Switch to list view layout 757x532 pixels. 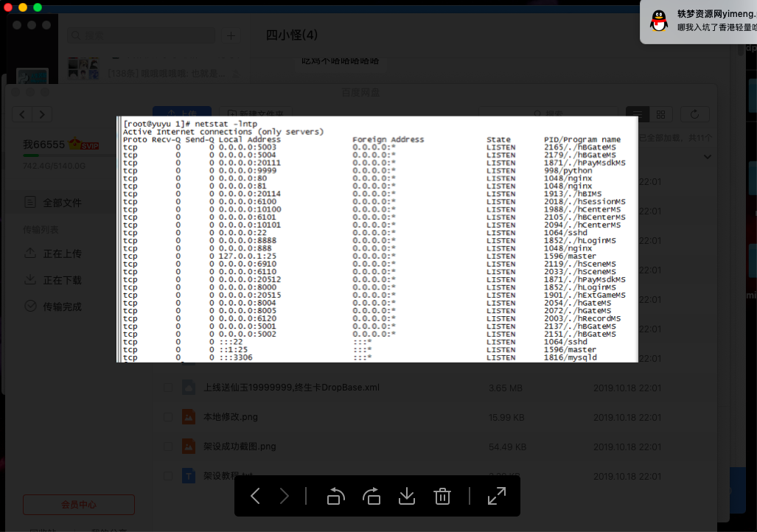638,114
